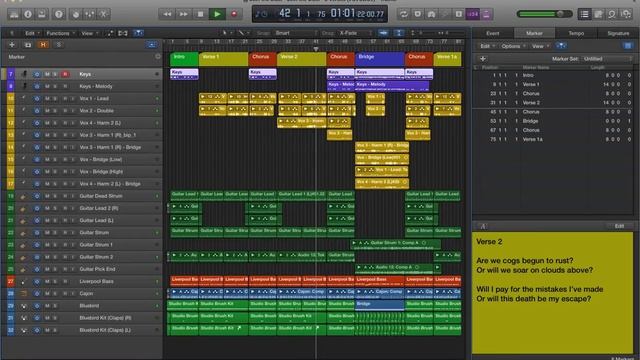Toggle the Global Tracks button
Image resolution: width=640 pixels, height=360 pixels.
click(x=151, y=45)
